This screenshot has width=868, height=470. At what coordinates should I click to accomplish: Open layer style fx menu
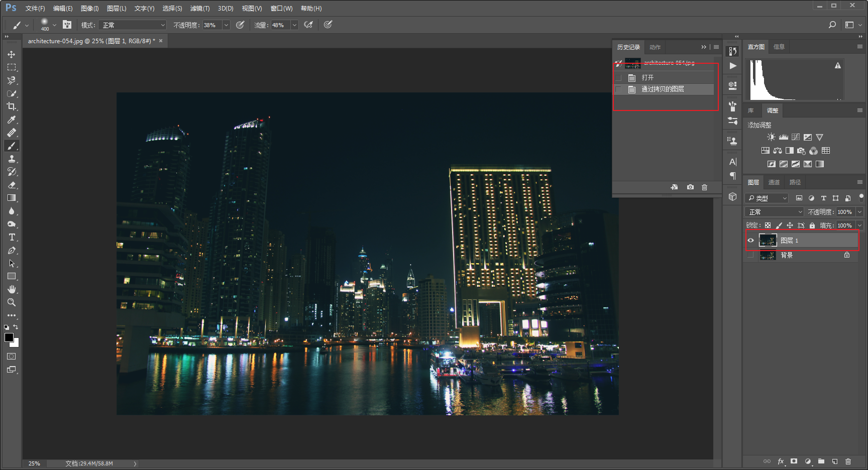[x=781, y=461]
